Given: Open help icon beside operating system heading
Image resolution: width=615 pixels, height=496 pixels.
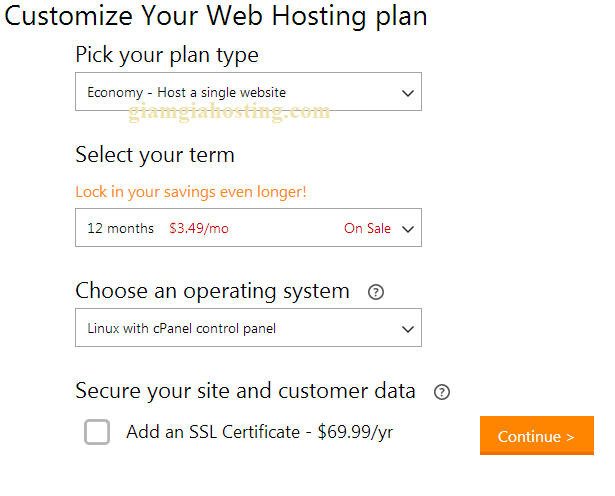Looking at the screenshot, I should coord(376,292).
